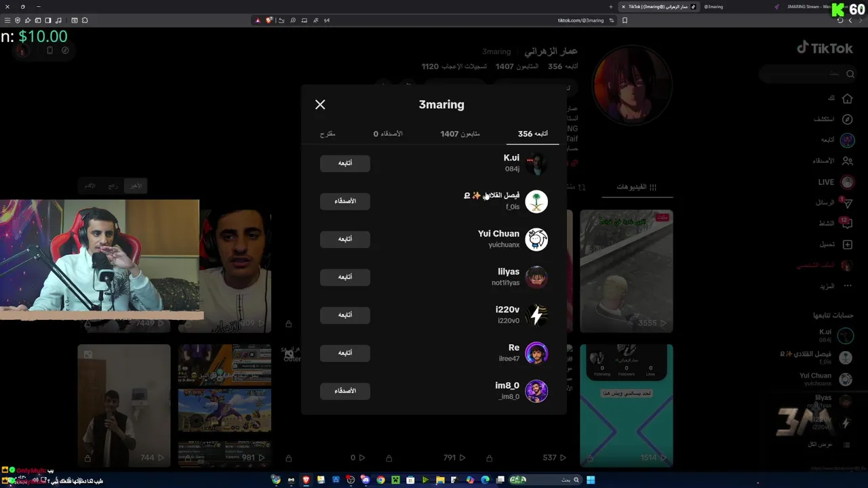The width and height of the screenshot is (868, 488).
Task: Open the Explore compass icon in sidebar
Action: click(x=847, y=119)
